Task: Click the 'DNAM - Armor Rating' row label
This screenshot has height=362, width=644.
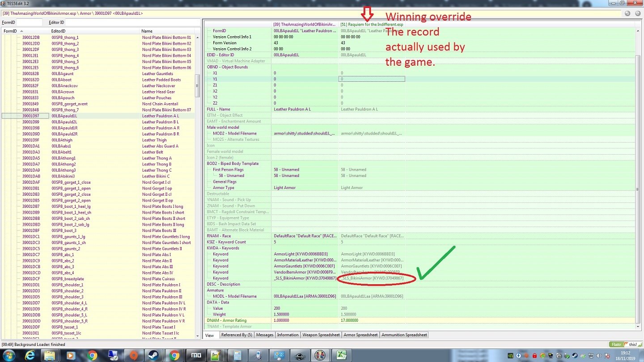Action: point(226,320)
